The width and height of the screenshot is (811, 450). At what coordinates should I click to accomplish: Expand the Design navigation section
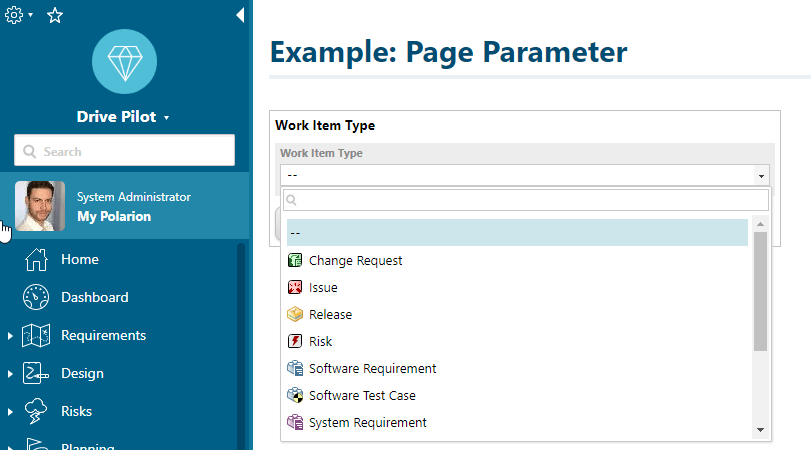[10, 374]
